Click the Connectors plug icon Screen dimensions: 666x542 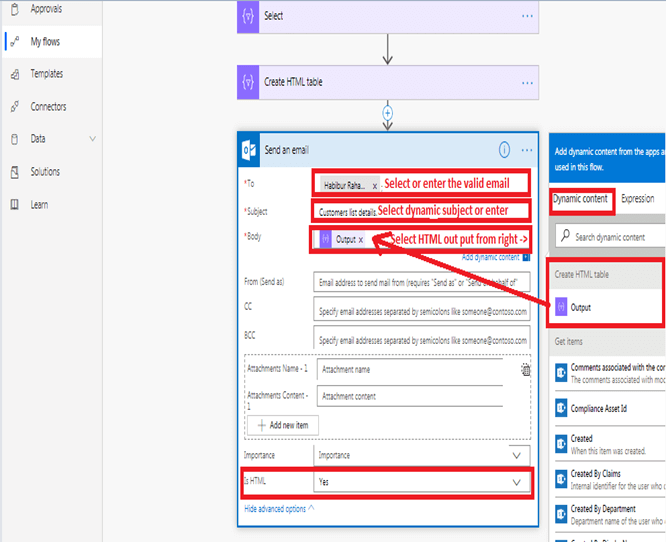[15, 107]
